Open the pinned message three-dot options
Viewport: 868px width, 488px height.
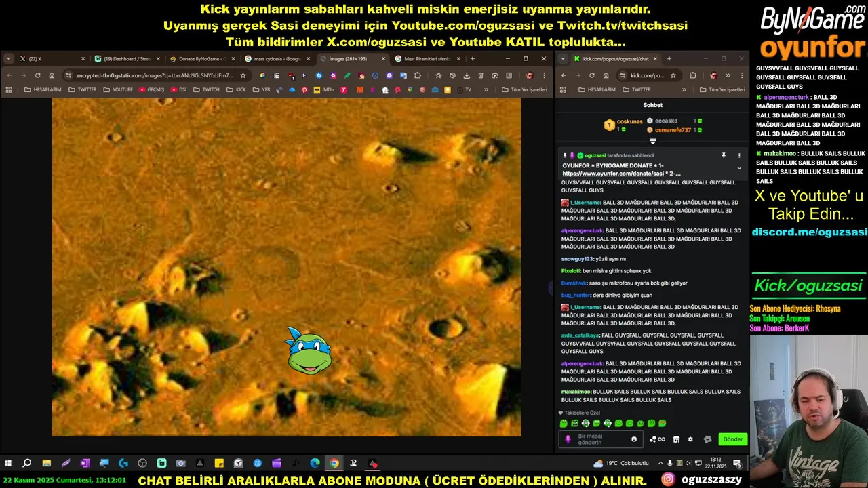(739, 155)
